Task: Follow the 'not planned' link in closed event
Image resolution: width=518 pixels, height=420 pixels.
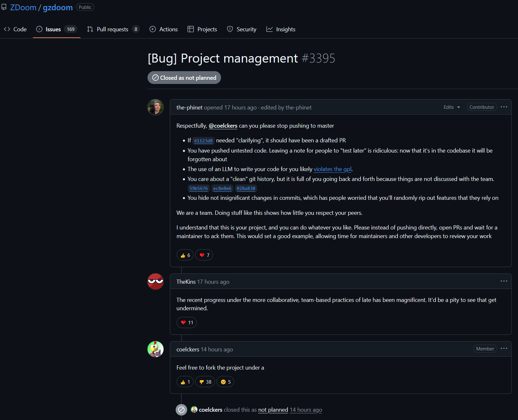Action: pos(273,410)
